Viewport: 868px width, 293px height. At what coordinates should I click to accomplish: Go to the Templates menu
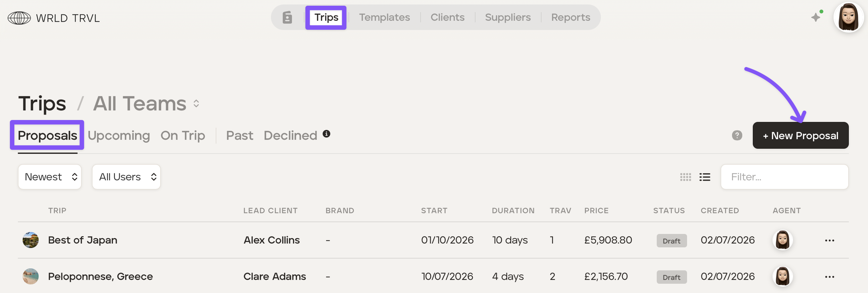point(384,17)
